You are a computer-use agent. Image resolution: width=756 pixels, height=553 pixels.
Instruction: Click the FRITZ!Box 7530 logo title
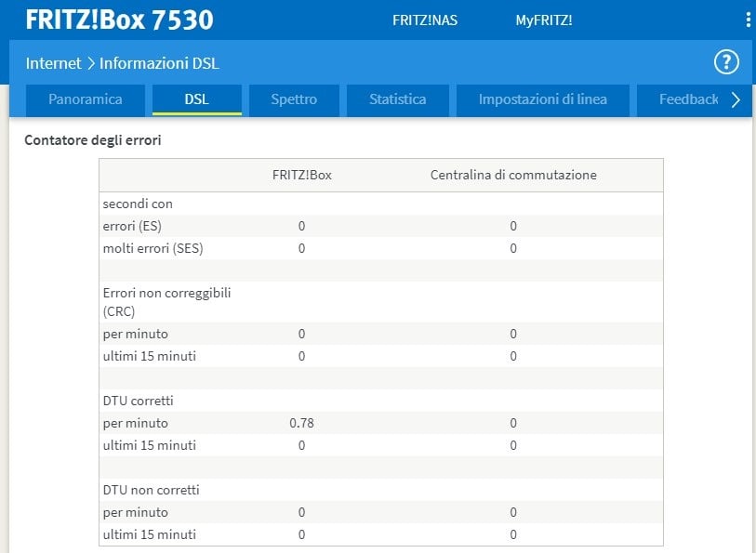[119, 20]
